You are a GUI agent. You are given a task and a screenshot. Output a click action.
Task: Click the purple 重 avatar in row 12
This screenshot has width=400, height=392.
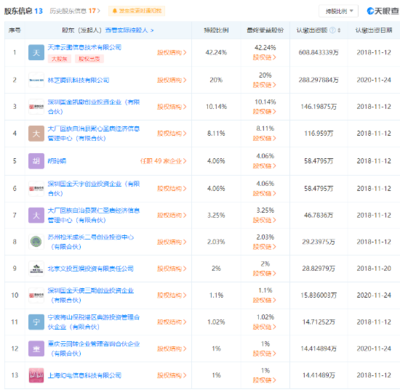click(x=36, y=349)
